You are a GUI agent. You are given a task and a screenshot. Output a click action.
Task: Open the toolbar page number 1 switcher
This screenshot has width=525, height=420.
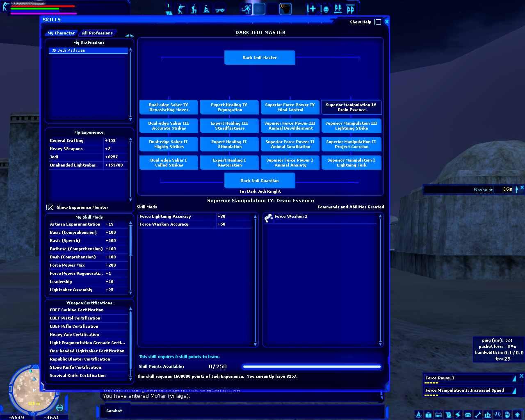[169, 9]
